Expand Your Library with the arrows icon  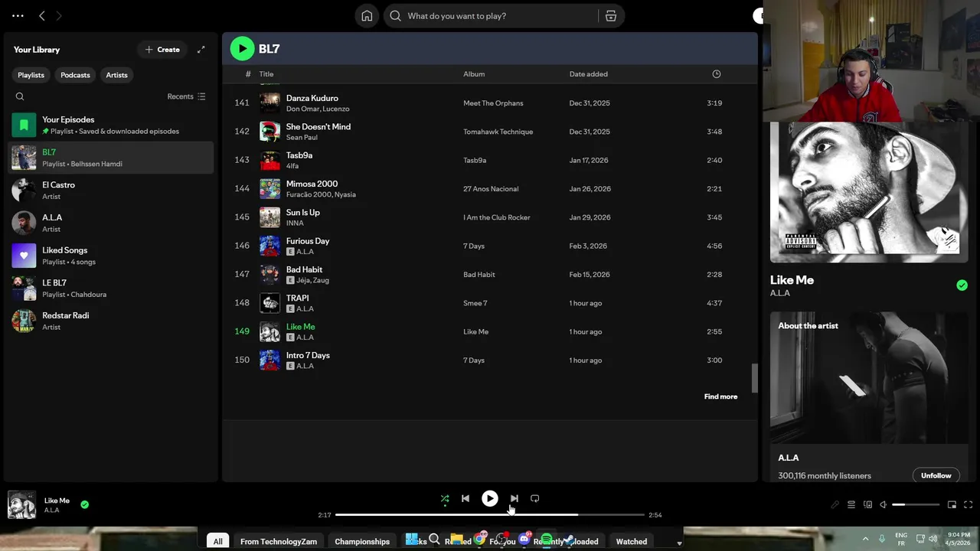click(x=201, y=50)
